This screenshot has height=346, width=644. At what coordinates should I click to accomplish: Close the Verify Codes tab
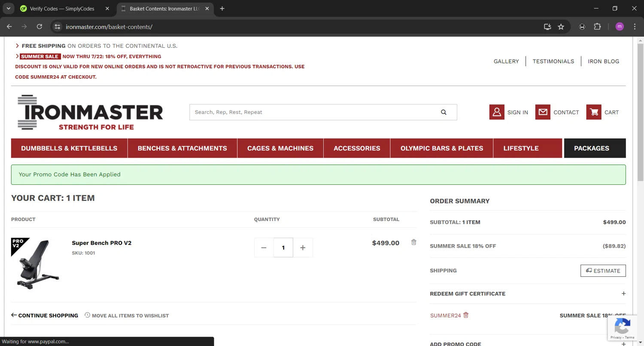point(107,9)
